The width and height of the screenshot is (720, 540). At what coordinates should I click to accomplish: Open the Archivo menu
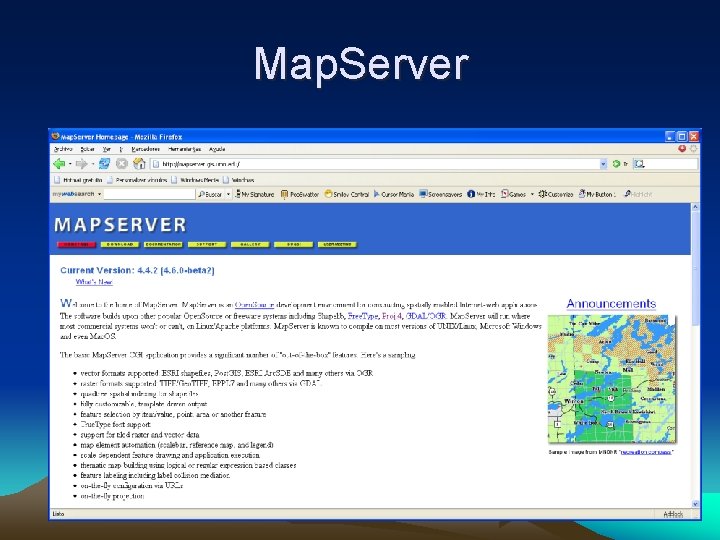[63, 149]
